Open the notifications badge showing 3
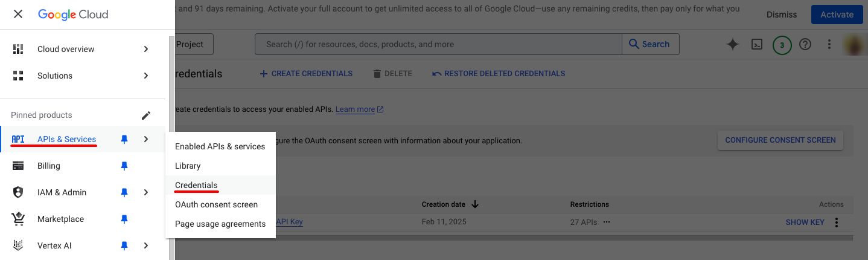The height and width of the screenshot is (260, 868). [x=782, y=44]
